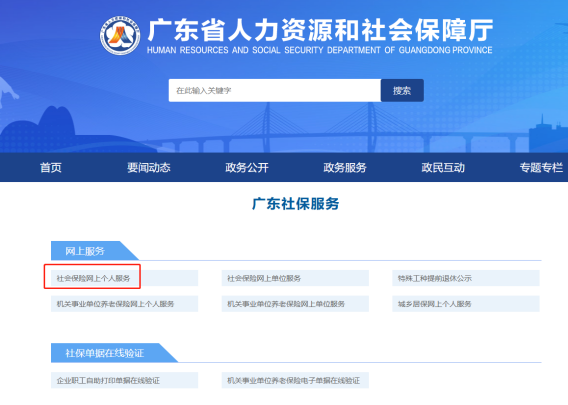568x405 pixels.
Task: Open the 要闻动态 navigation item
Action: coord(149,167)
